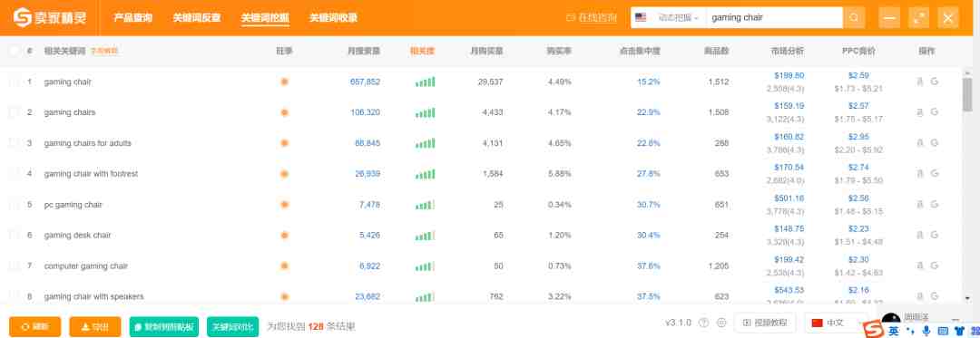Viewport: 980px width, 338px height.
Task: Tick the select-all checkbox in table header
Action: tap(14, 51)
